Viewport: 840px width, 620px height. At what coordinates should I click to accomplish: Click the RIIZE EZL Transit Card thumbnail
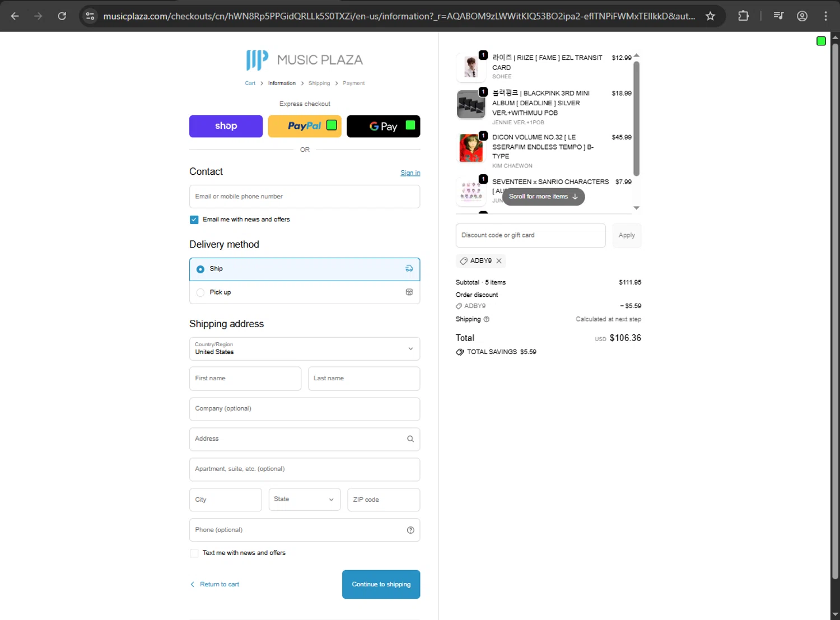[471, 67]
